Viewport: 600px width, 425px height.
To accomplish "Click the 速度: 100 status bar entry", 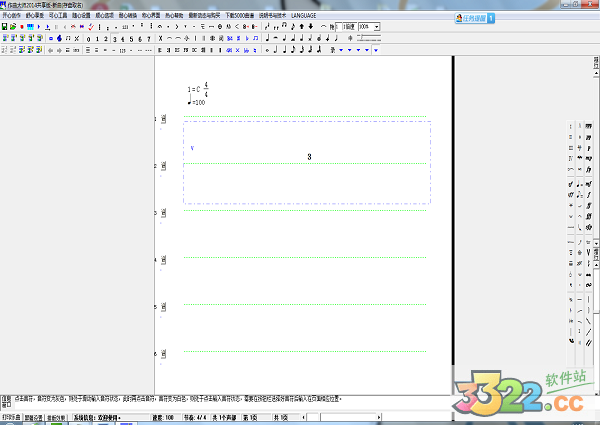I will tap(163, 418).
